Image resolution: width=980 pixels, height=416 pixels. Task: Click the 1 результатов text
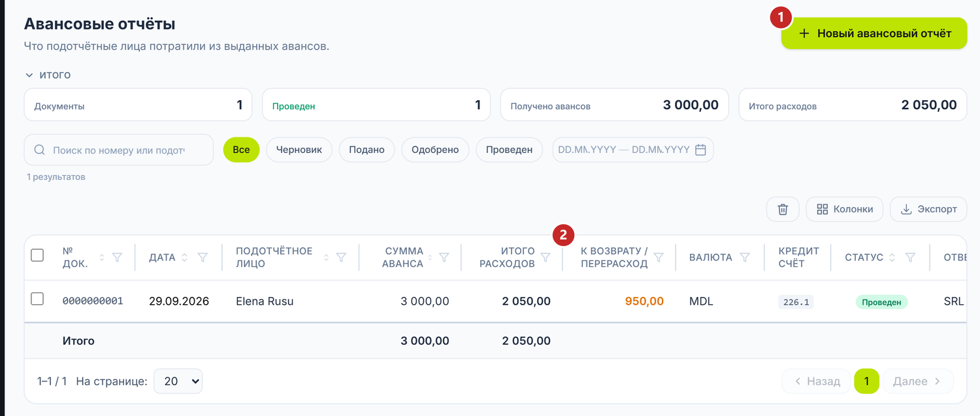pyautogui.click(x=56, y=177)
